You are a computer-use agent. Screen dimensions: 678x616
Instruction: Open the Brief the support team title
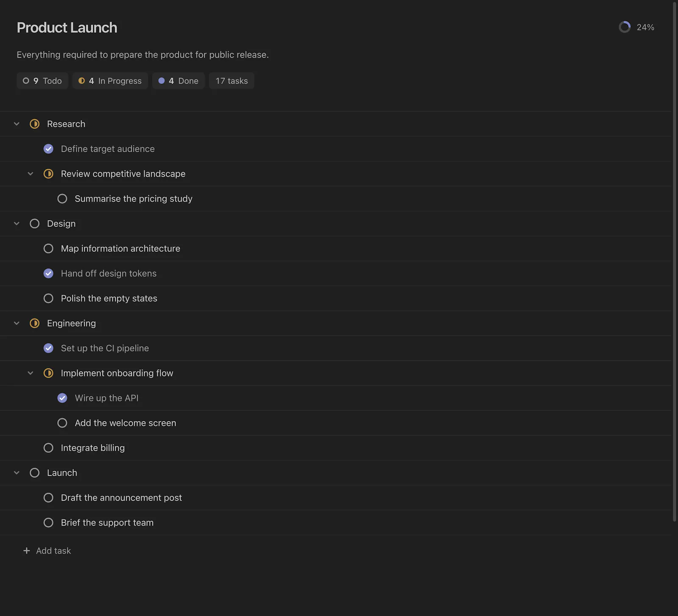click(107, 523)
